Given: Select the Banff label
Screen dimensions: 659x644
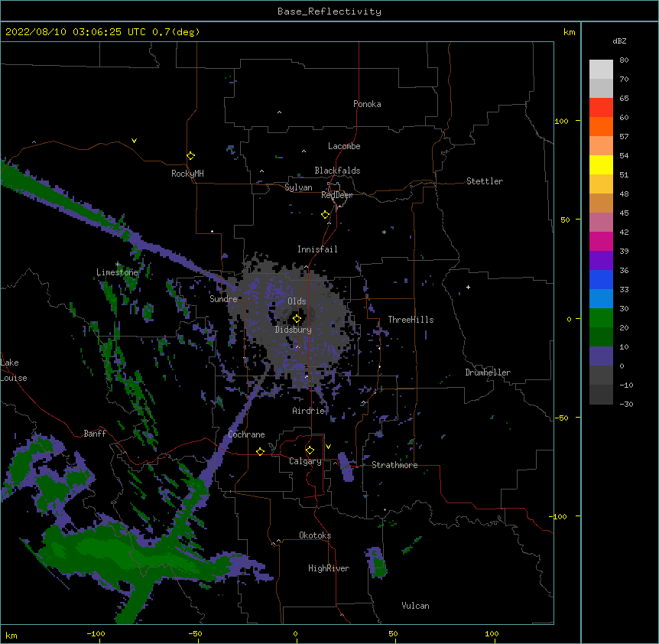Looking at the screenshot, I should tap(95, 434).
